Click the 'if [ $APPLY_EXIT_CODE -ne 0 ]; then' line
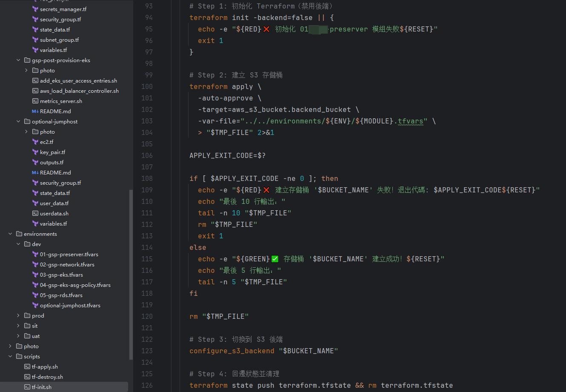566x392 pixels. (x=264, y=179)
